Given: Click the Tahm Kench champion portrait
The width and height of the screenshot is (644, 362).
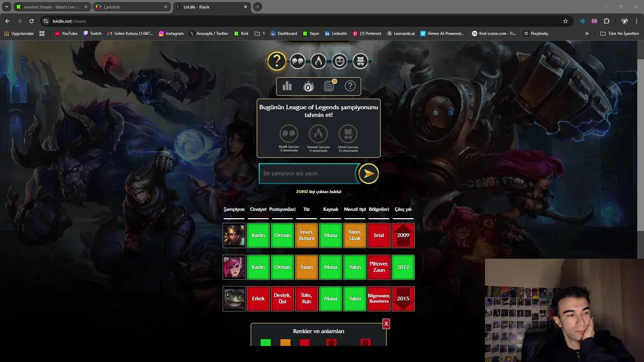Looking at the screenshot, I should pos(234,299).
